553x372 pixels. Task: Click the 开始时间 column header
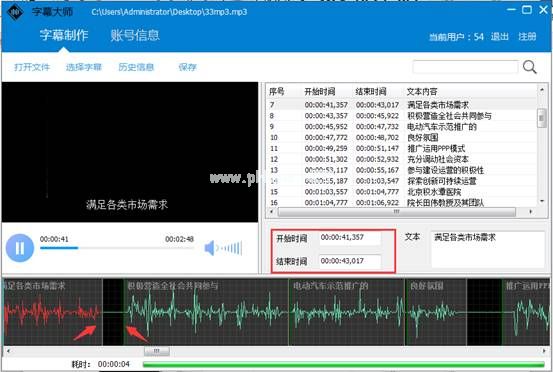click(320, 92)
